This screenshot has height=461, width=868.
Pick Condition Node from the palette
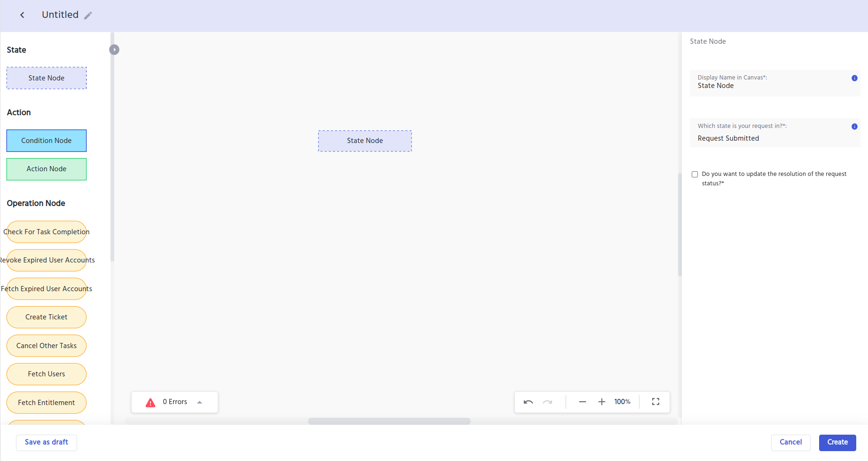coord(47,141)
